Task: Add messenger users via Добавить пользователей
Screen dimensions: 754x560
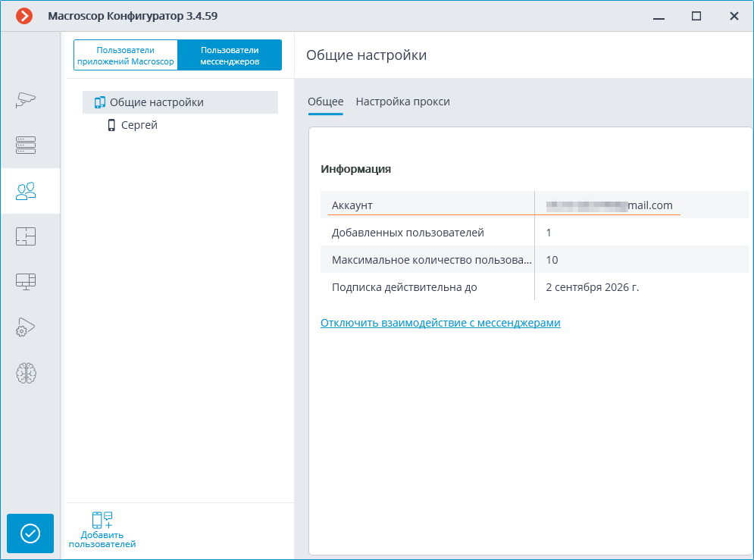Action: (102, 530)
